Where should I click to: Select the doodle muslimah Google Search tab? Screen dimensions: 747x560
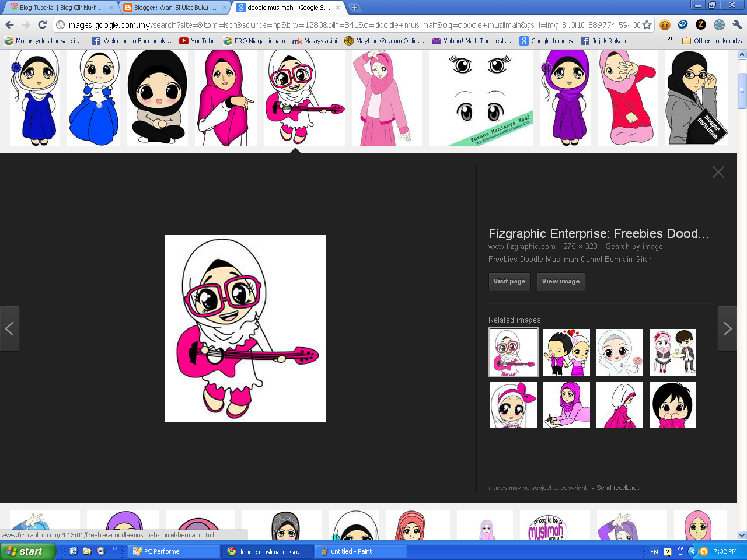(288, 8)
